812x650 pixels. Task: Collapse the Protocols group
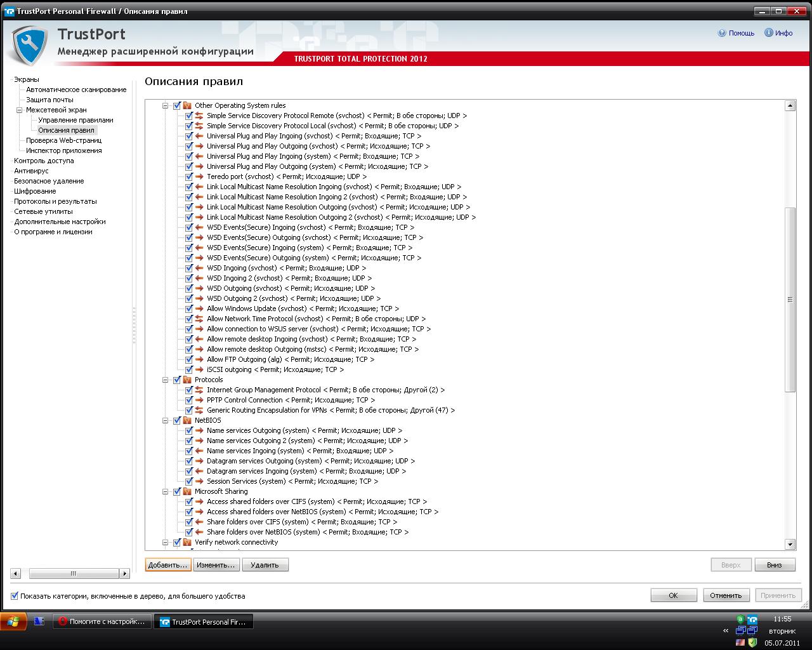coord(166,380)
